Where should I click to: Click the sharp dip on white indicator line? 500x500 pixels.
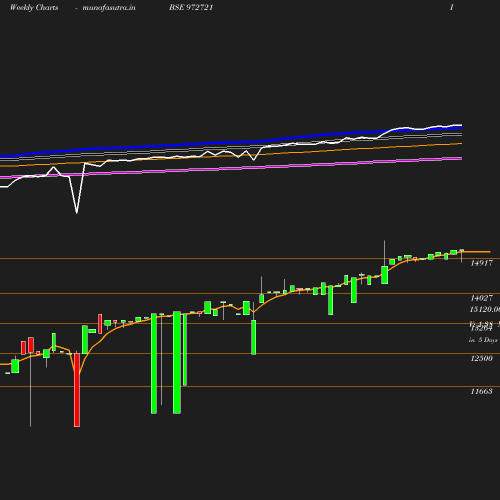coord(77,212)
